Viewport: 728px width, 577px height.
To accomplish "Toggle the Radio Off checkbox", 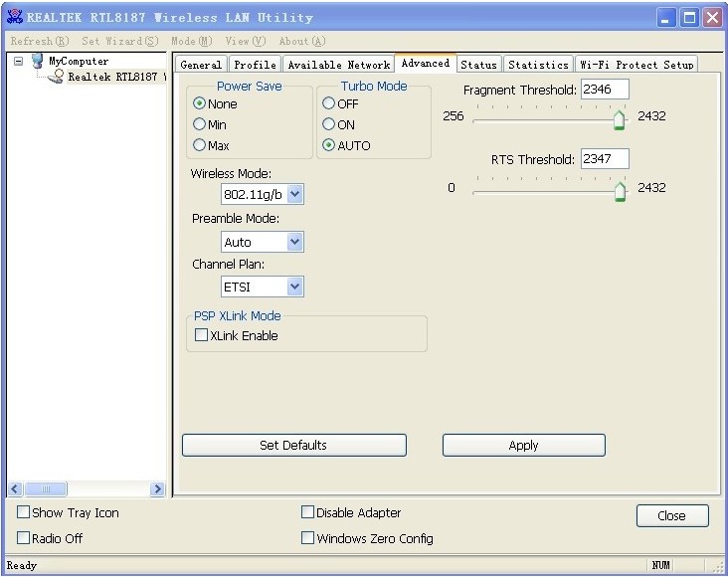I will 23,538.
